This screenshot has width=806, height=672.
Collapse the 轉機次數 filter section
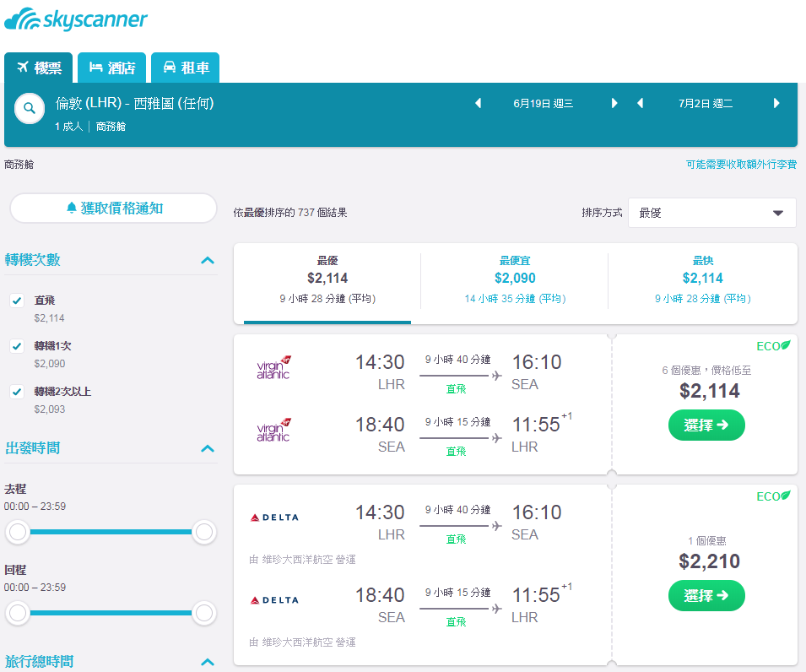pos(208,260)
